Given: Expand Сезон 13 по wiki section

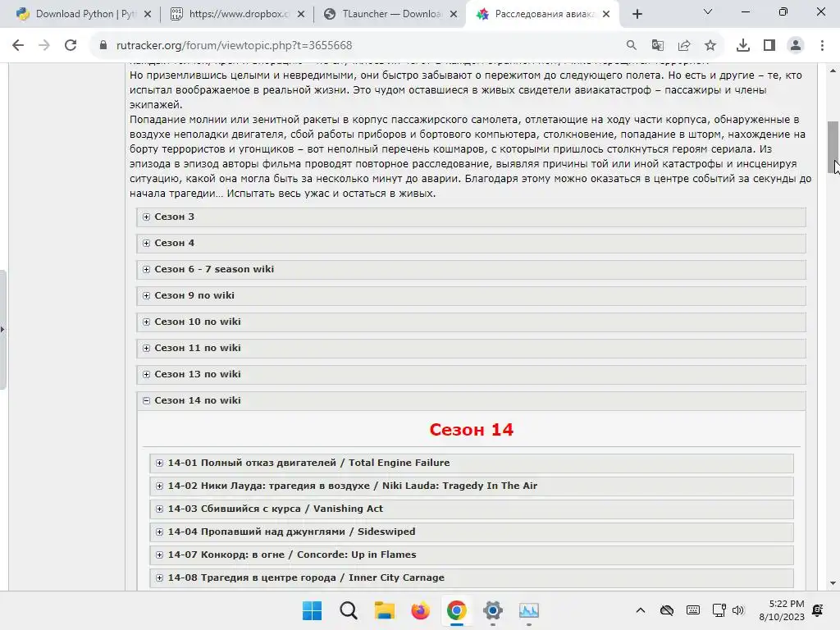Looking at the screenshot, I should click(x=472, y=374).
